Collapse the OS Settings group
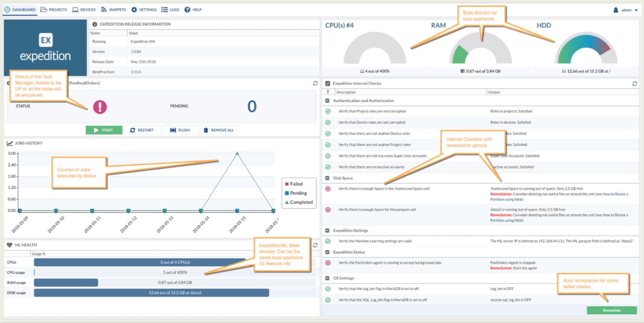 point(327,278)
